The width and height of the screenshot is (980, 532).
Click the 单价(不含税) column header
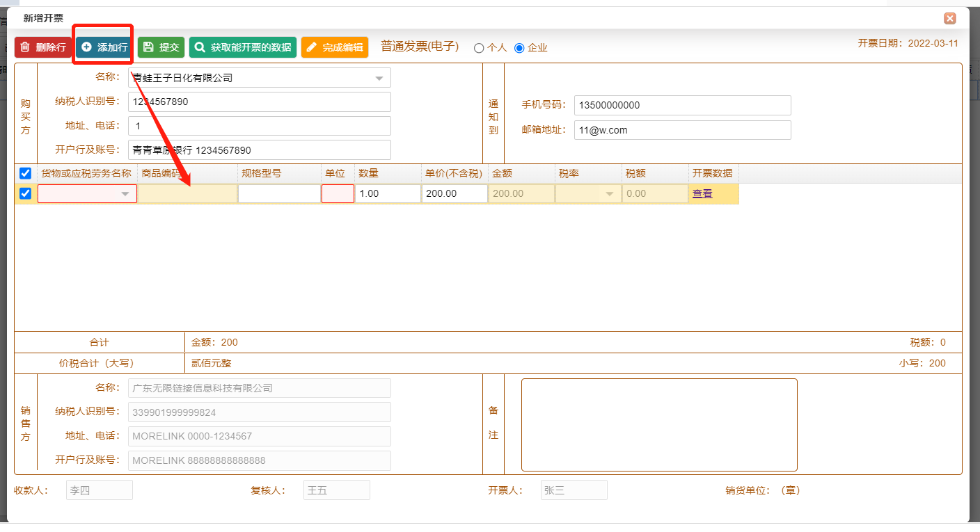(453, 173)
